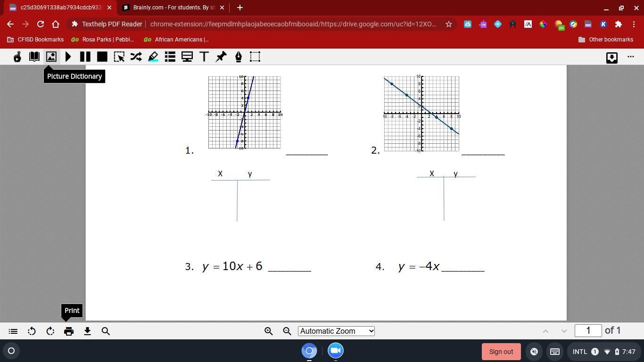The height and width of the screenshot is (362, 644).
Task: Rotate the page clockwise
Action: (50, 331)
